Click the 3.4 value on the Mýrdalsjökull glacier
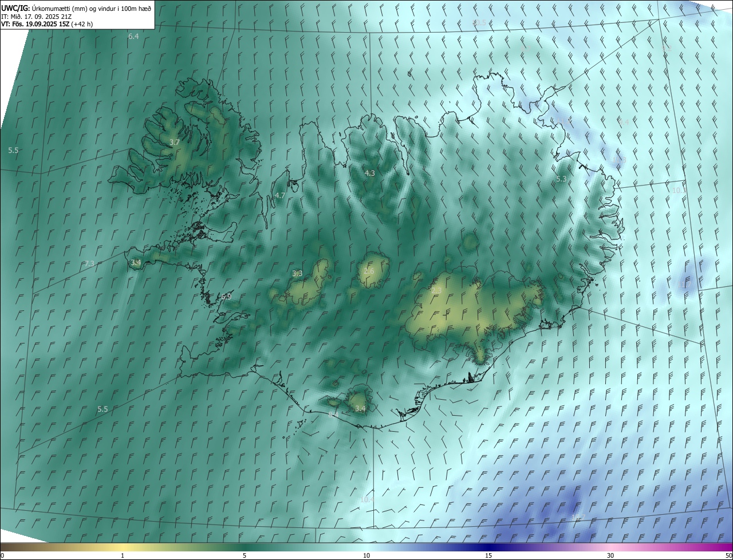The image size is (733, 560). [x=360, y=408]
